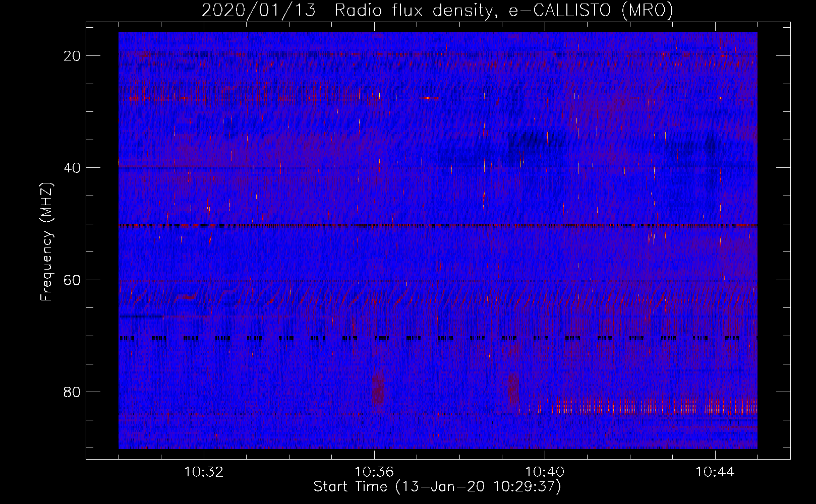This screenshot has height=504, width=816.
Task: Click the 60 MHz frequency tick label
Action: (x=73, y=280)
